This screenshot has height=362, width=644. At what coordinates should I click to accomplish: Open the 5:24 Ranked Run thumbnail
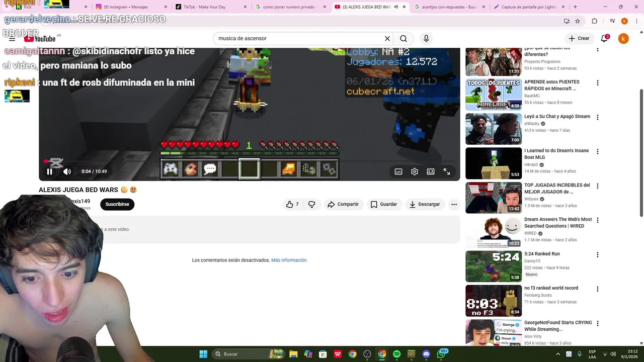click(x=494, y=266)
